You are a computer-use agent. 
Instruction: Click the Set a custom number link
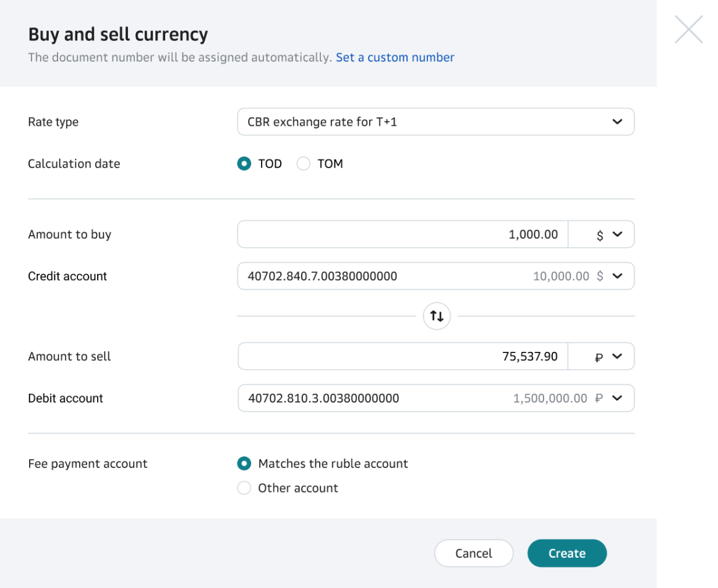[395, 58]
